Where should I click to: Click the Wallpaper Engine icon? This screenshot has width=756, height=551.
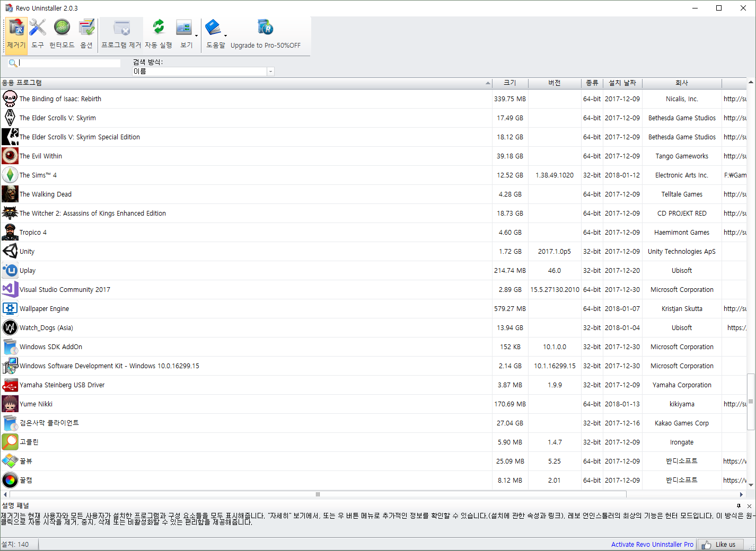click(10, 308)
